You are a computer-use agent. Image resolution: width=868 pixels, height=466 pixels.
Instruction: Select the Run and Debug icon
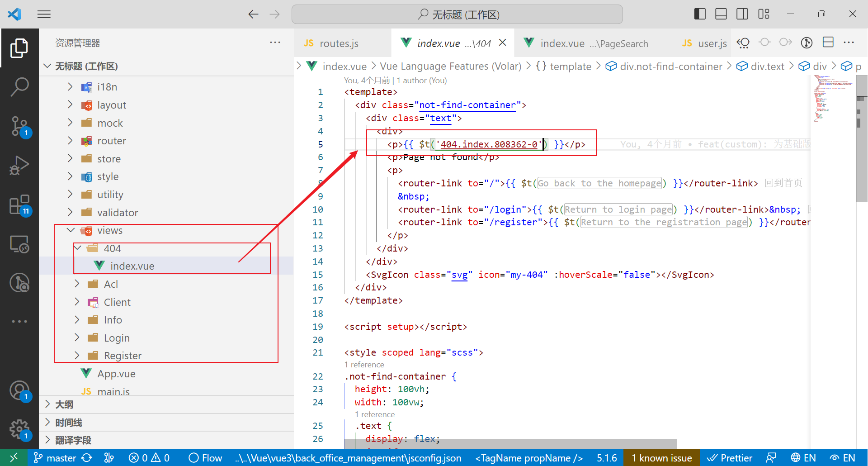(20, 166)
